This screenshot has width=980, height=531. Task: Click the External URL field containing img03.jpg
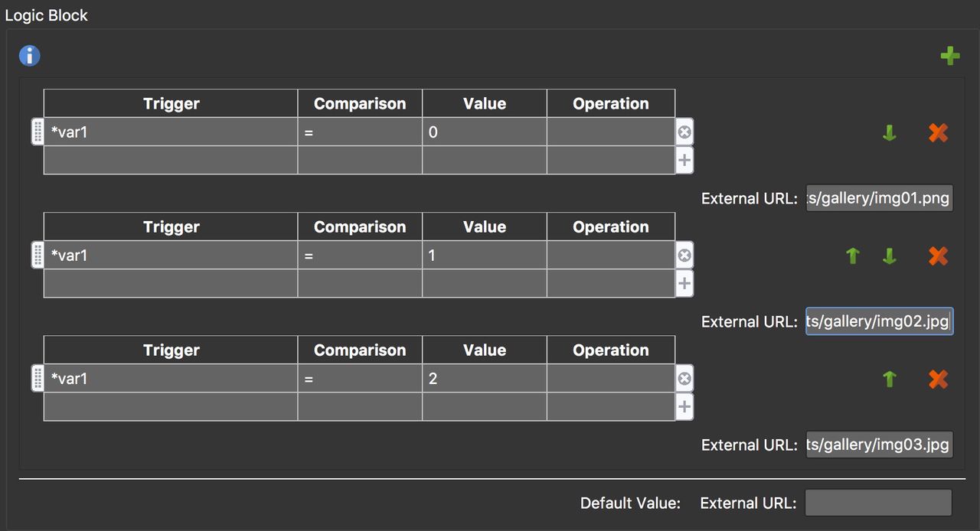[x=879, y=444]
